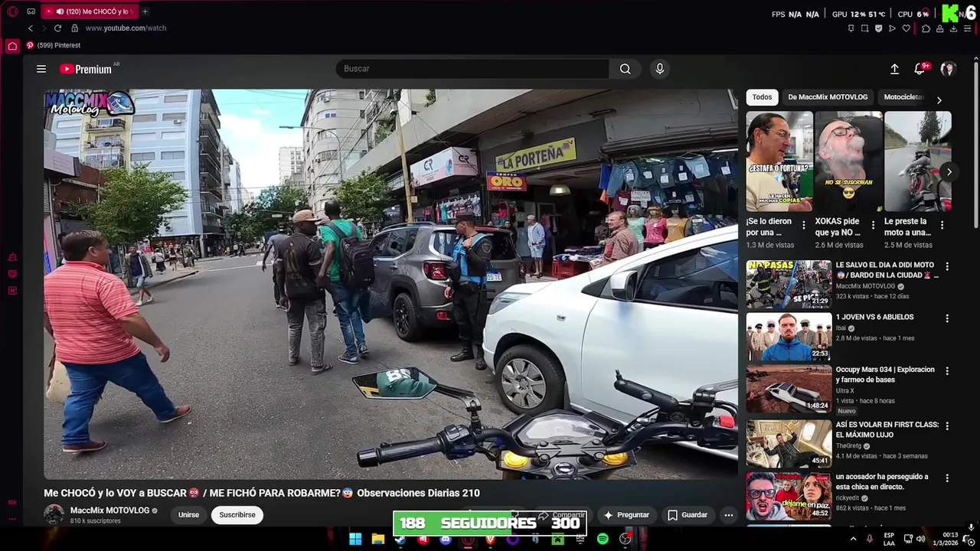Screen dimensions: 980x551
Task: Take a snapshot with Opera tool
Action: 864,28
